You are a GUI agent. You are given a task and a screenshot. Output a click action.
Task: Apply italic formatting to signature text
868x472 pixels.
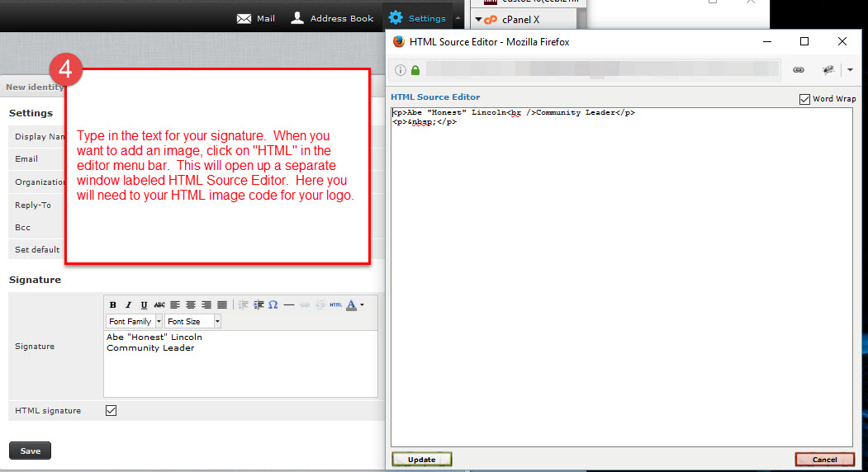pos(128,305)
